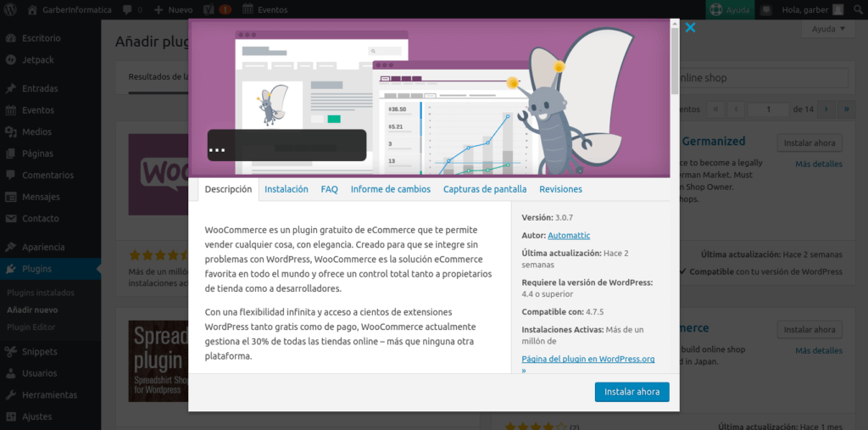Click the plus Nuevo item
868x430 pixels.
(173, 9)
